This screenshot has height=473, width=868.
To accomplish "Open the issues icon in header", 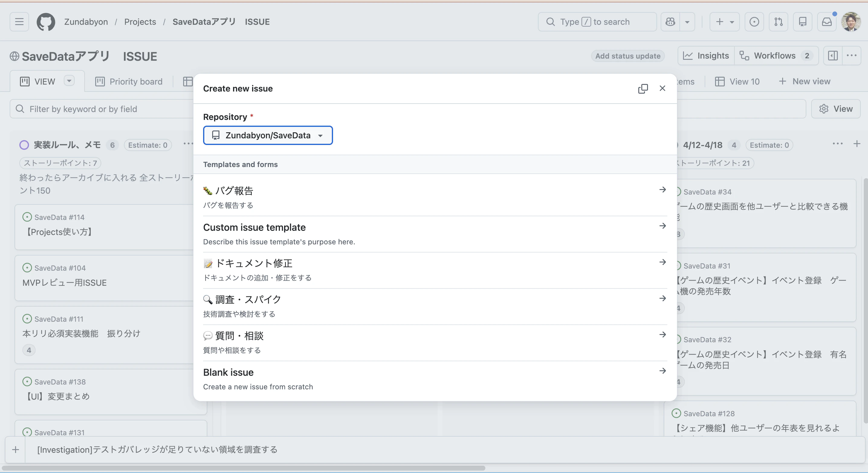I will tap(754, 22).
